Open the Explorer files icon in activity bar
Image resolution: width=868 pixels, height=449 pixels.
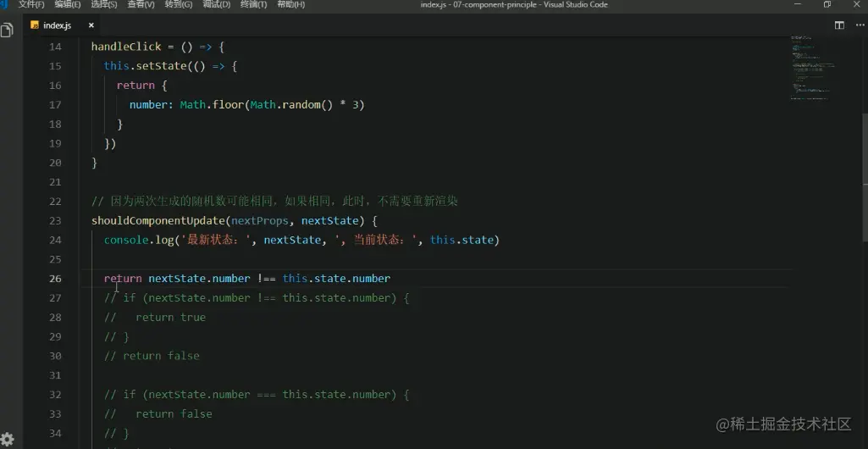pyautogui.click(x=7, y=30)
